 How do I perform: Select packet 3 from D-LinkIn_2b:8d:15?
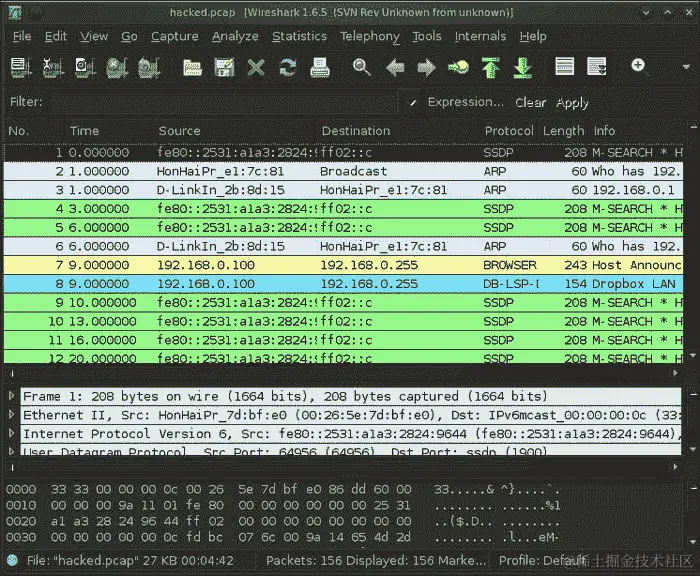[x=343, y=190]
